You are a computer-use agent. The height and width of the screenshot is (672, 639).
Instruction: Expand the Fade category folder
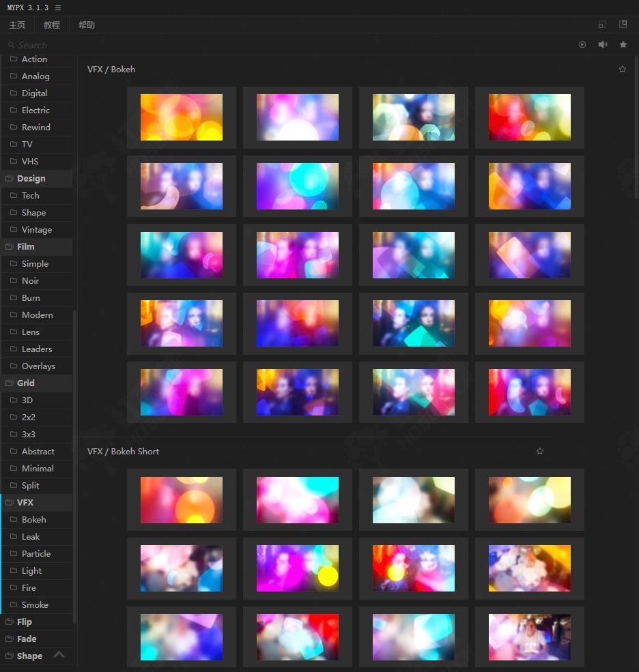point(37,639)
